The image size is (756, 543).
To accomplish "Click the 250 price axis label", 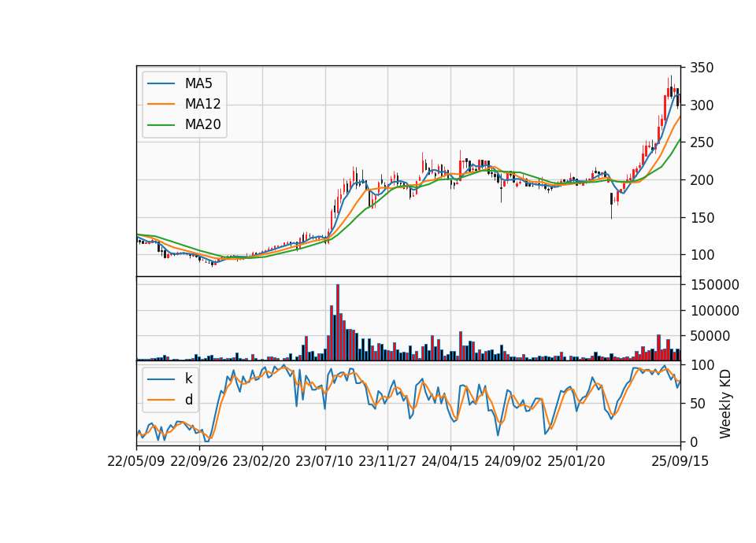I will pyautogui.click(x=702, y=142).
